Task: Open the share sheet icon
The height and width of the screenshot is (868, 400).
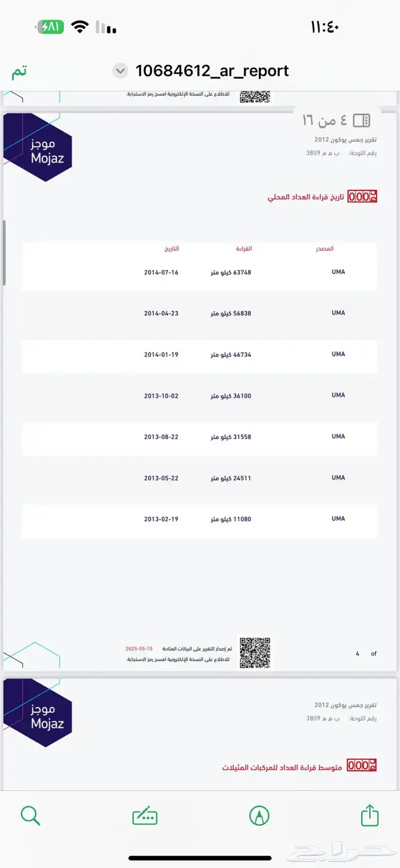Action: 370,814
